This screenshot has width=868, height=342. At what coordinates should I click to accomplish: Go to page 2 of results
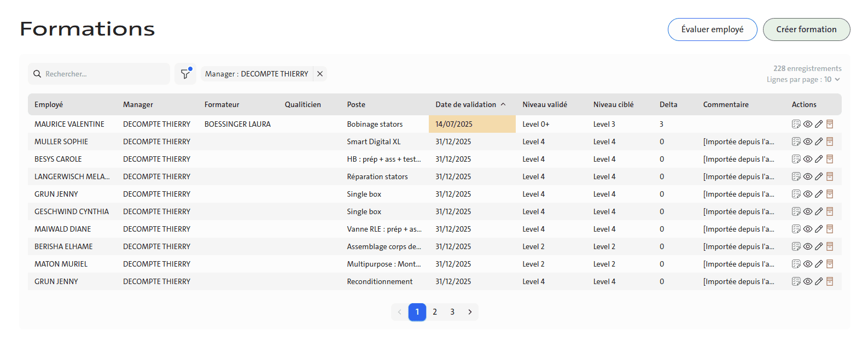435,312
